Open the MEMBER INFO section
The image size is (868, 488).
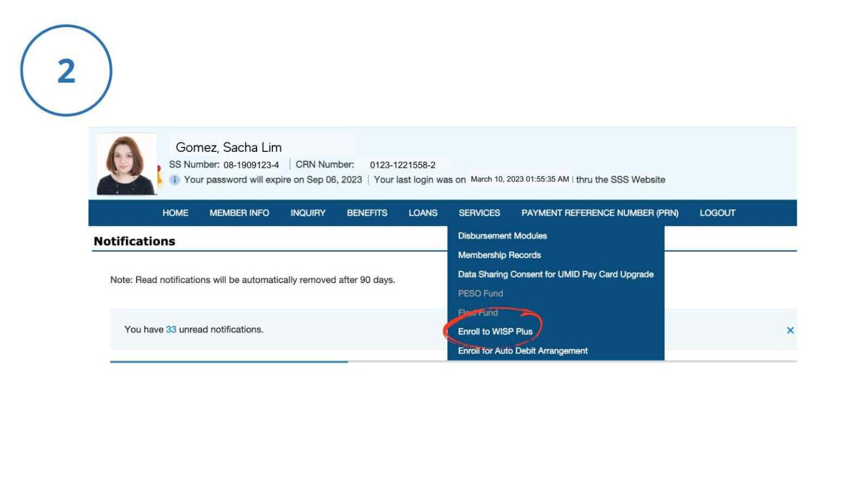[x=240, y=213]
